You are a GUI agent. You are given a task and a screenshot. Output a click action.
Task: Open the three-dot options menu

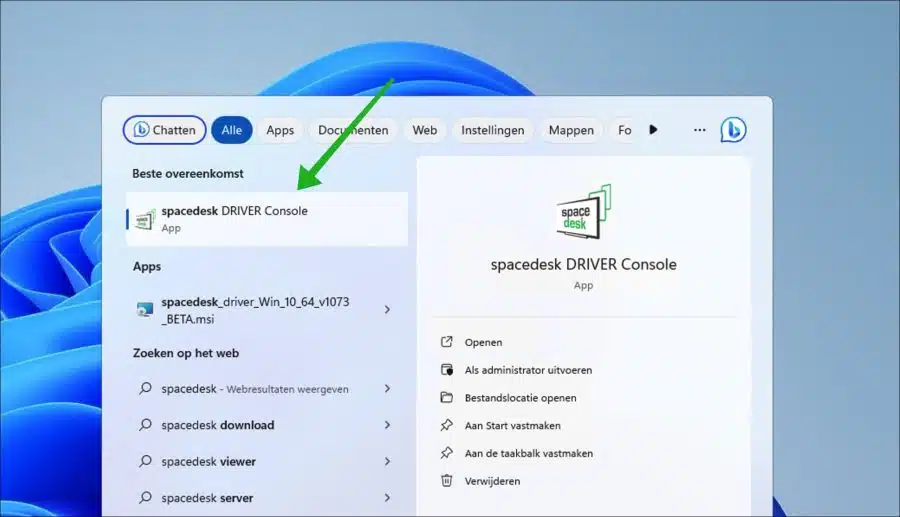click(699, 130)
